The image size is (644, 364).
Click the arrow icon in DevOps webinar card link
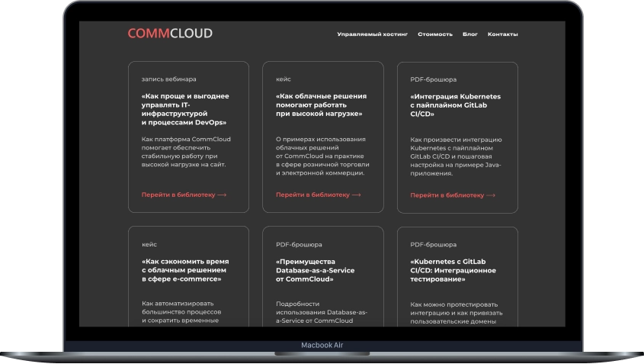point(222,195)
